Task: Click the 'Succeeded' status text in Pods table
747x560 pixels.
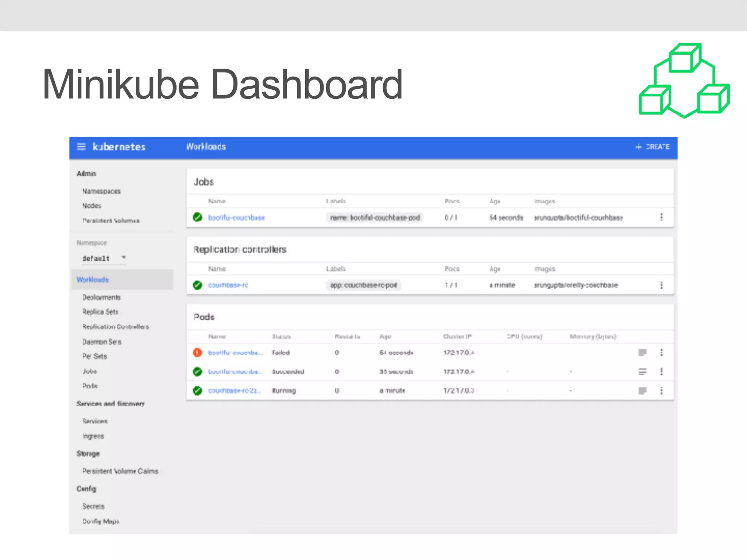Action: point(288,372)
